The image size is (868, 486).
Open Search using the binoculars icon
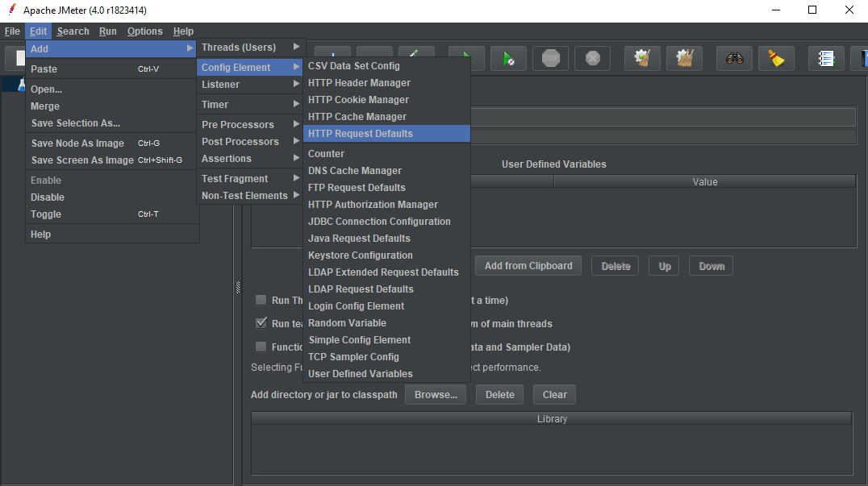point(733,58)
